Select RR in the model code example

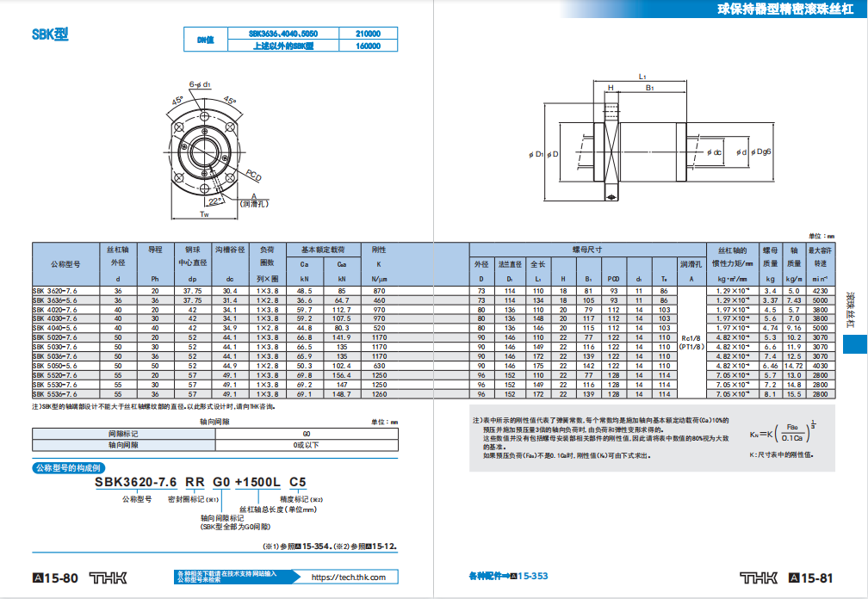tap(195, 482)
